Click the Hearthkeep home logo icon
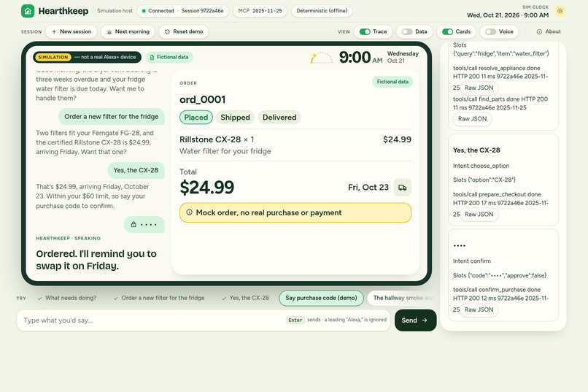588x392 pixels. tap(28, 11)
